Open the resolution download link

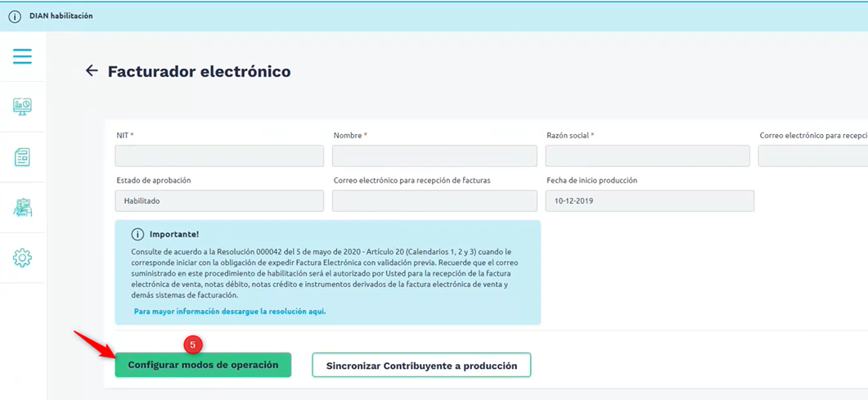(229, 312)
